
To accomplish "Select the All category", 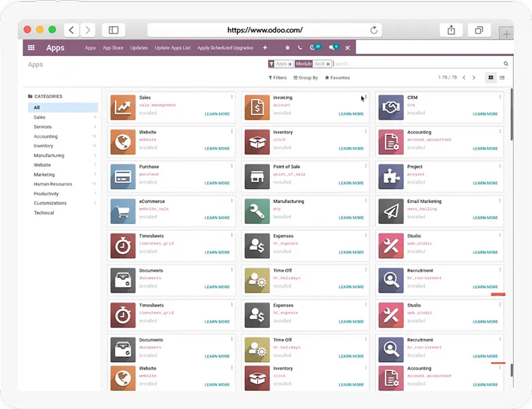I will (x=63, y=108).
